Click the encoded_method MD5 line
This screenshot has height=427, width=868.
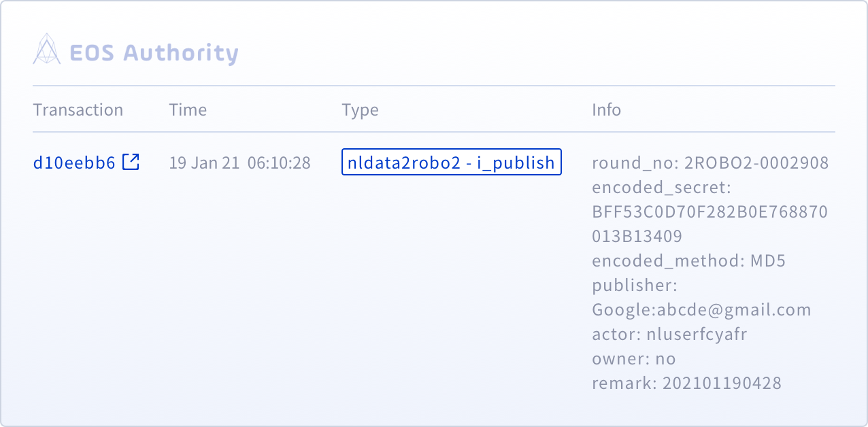689,261
